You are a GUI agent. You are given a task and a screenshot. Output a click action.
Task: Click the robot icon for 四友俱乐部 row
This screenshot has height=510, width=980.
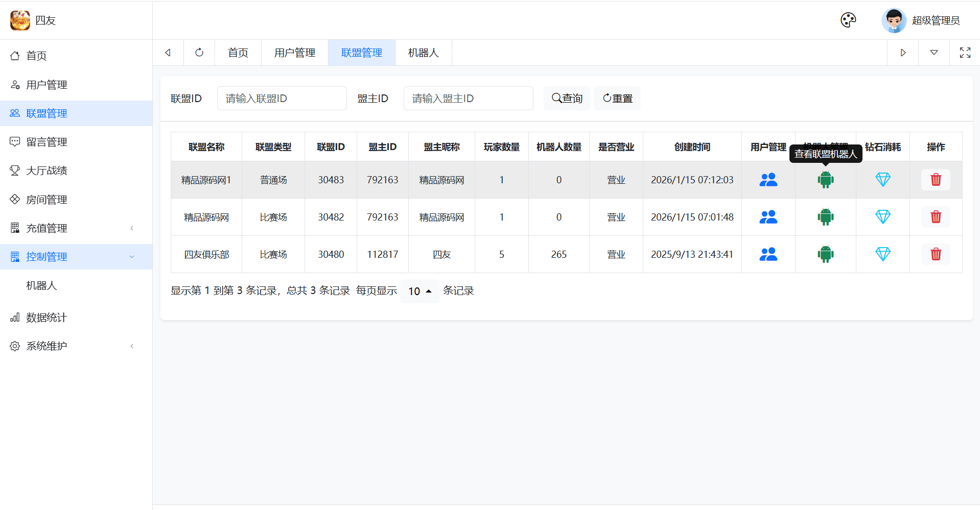825,254
